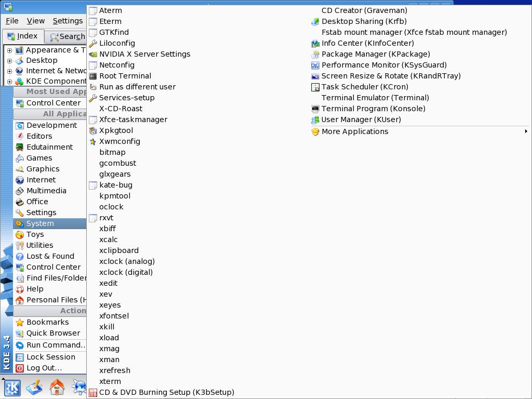This screenshot has height=399, width=532.
Task: Open the Office category
Action: (49, 202)
